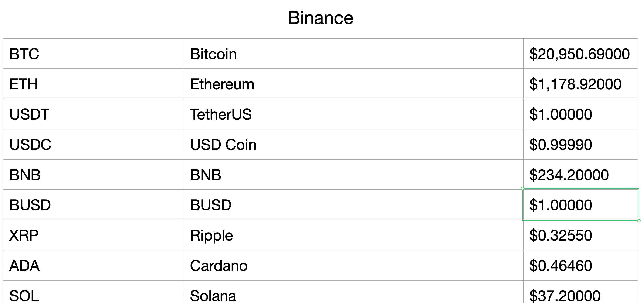Screen dimensions: 644x303
Task: Select the Bitcoin name cell
Action: pos(353,54)
